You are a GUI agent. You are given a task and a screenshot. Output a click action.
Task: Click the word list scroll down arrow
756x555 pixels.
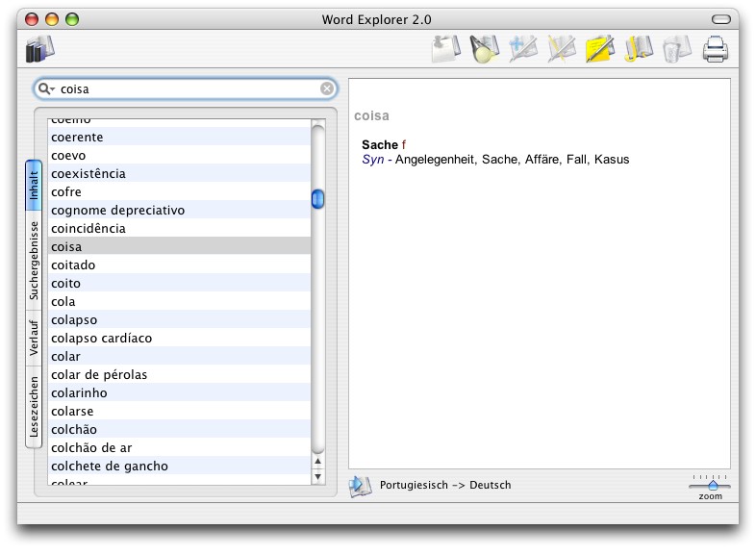317,477
